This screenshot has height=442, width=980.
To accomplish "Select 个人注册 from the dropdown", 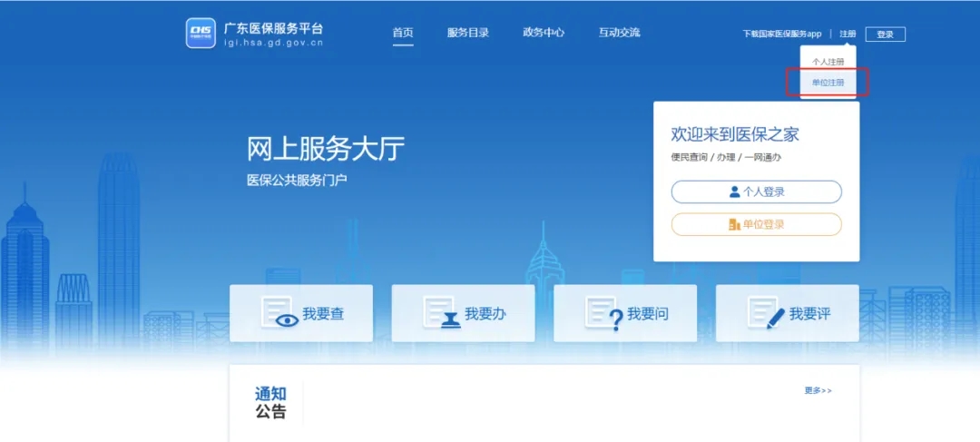I will point(828,62).
